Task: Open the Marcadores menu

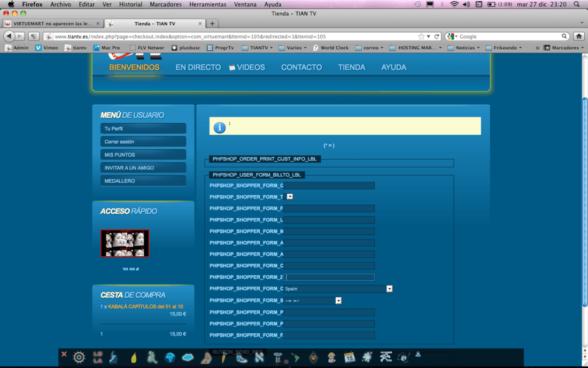Action: click(x=165, y=4)
